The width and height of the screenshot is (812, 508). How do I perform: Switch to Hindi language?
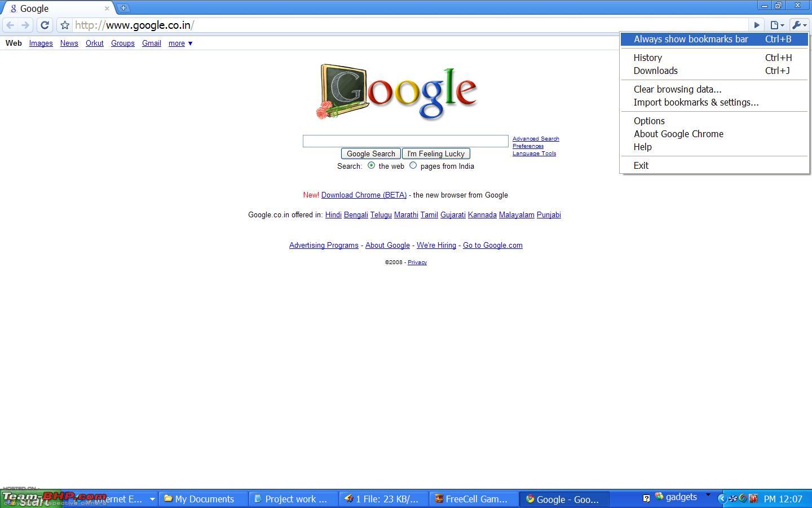(333, 215)
